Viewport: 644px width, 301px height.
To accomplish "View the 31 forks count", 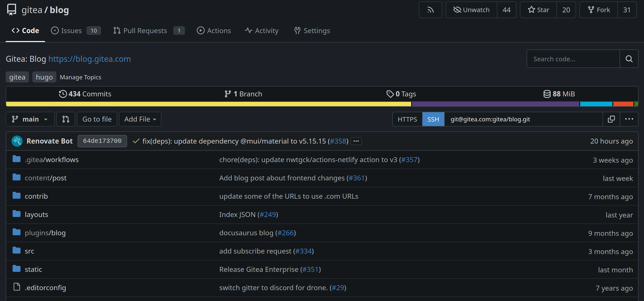I will [627, 10].
